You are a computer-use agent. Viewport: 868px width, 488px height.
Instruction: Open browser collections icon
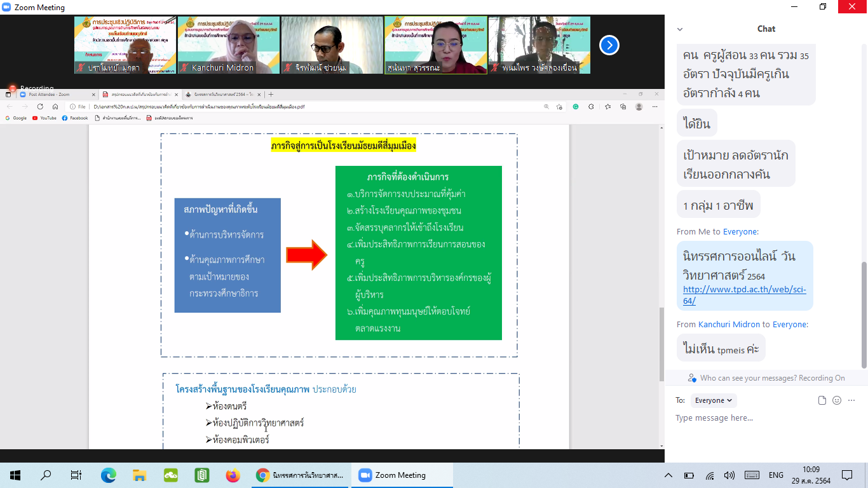point(623,107)
